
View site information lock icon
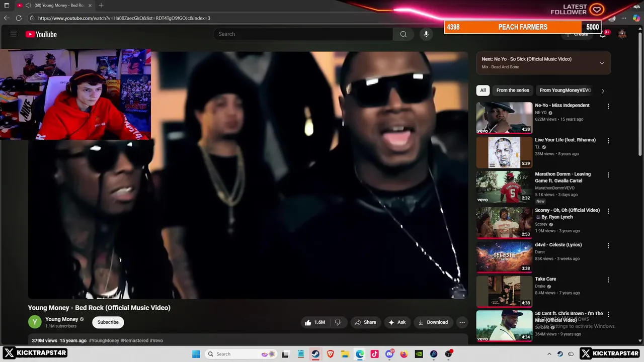[32, 18]
